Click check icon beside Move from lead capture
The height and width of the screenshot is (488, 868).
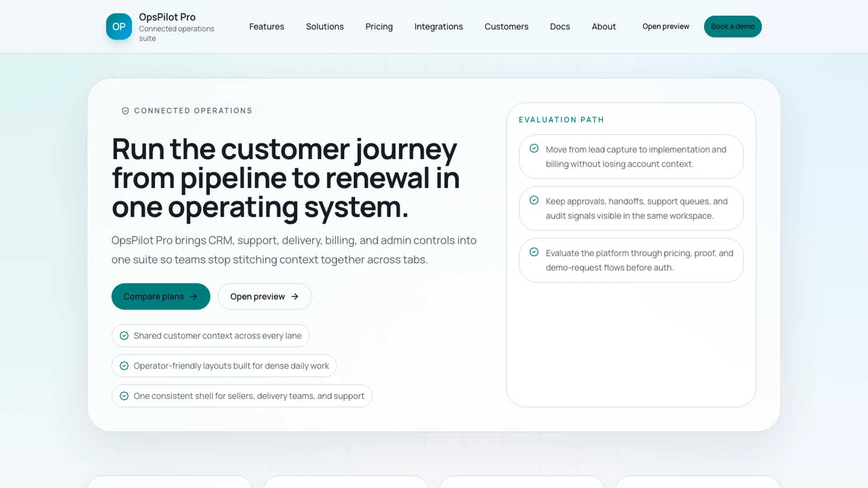pos(534,148)
